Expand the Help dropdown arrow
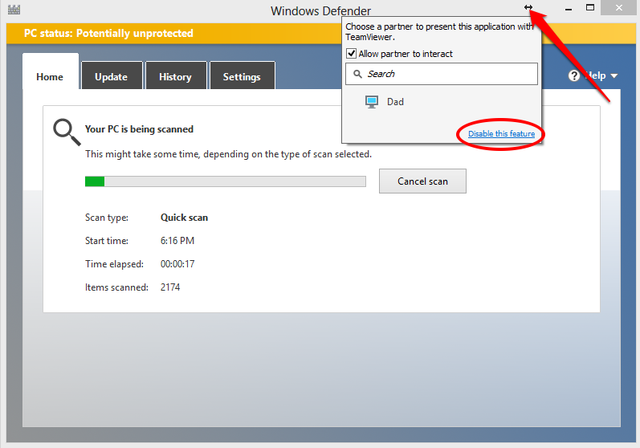 click(x=614, y=76)
